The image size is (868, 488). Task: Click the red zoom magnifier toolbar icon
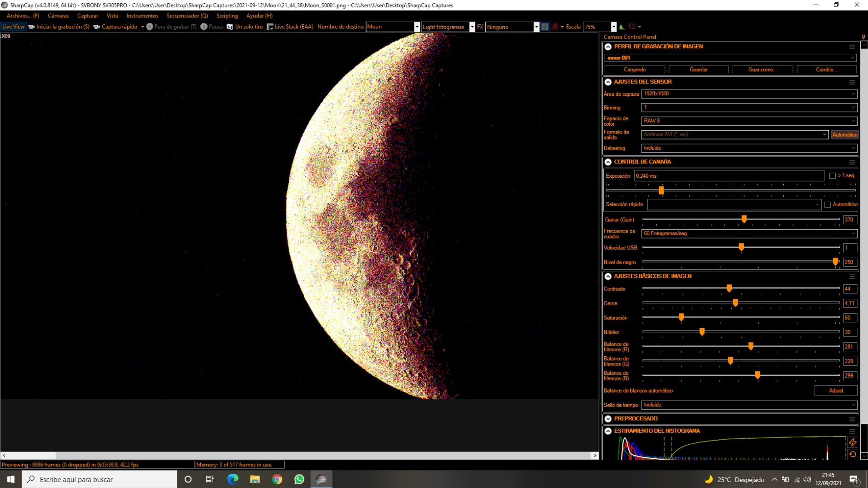(632, 27)
